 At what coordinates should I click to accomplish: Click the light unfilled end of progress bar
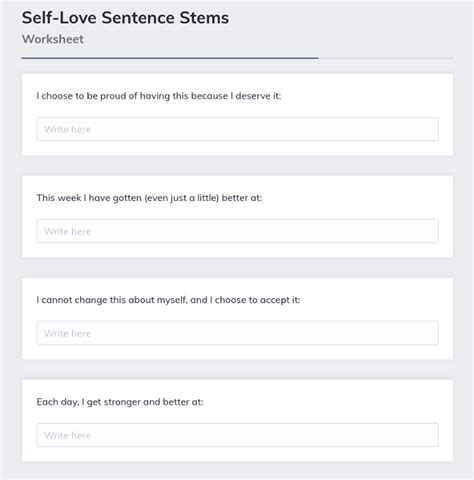(x=386, y=58)
